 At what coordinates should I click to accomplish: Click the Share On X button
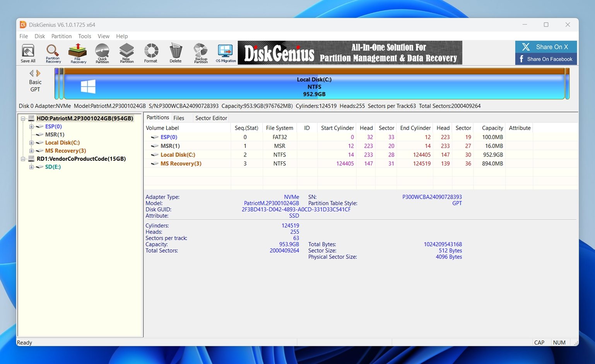546,46
